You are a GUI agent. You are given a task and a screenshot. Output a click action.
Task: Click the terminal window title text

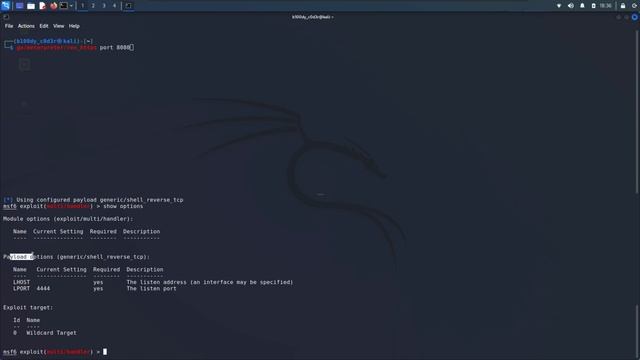[x=313, y=17]
